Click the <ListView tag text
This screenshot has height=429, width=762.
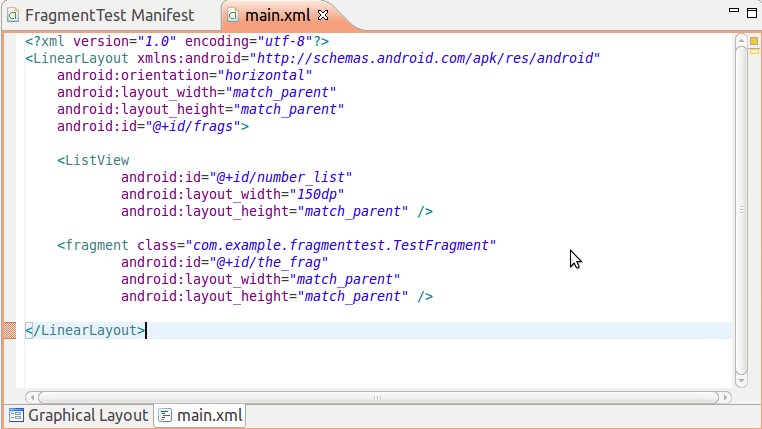click(x=93, y=160)
